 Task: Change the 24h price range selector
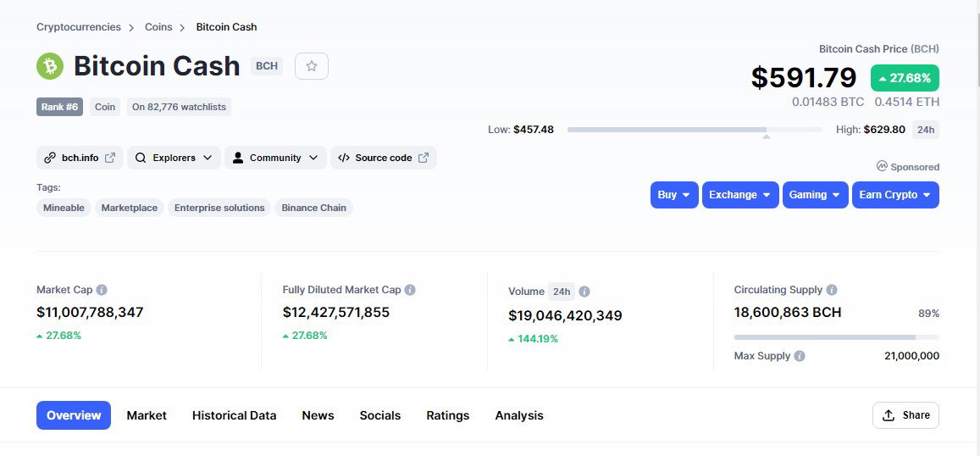(926, 130)
